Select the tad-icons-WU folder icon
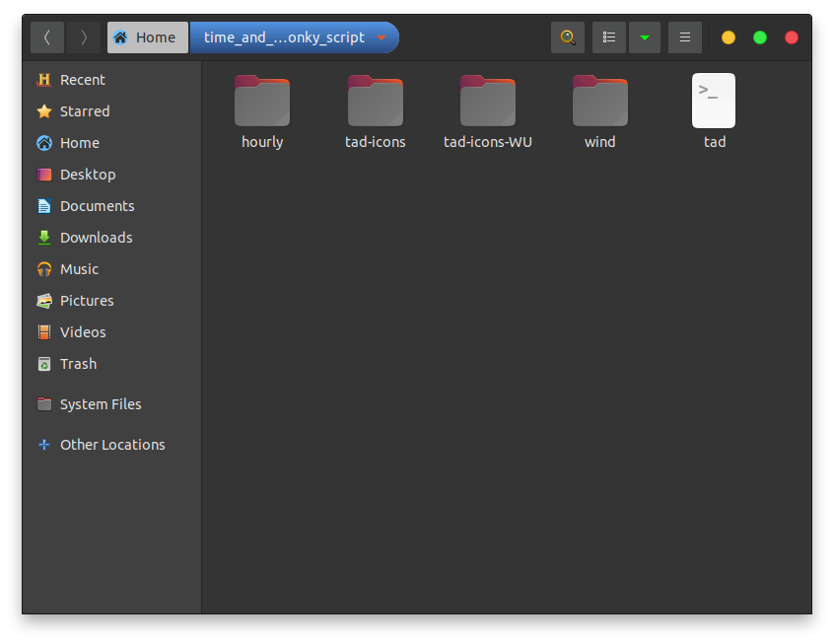Viewport: 834px width, 644px height. (x=488, y=101)
